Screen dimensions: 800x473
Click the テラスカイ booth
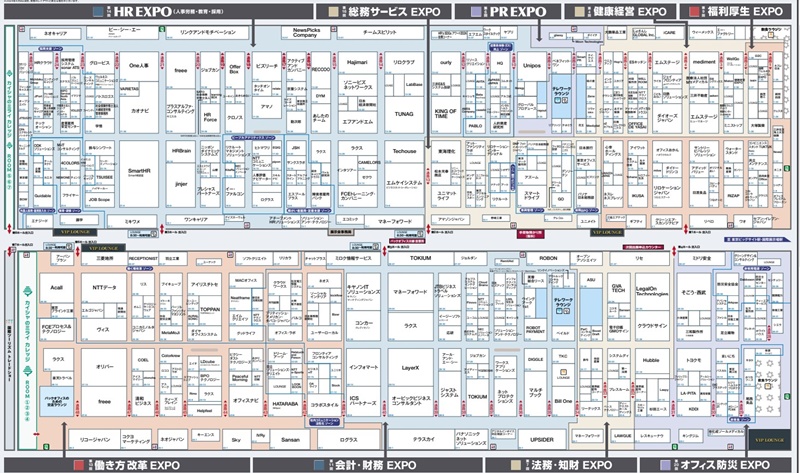(x=423, y=440)
